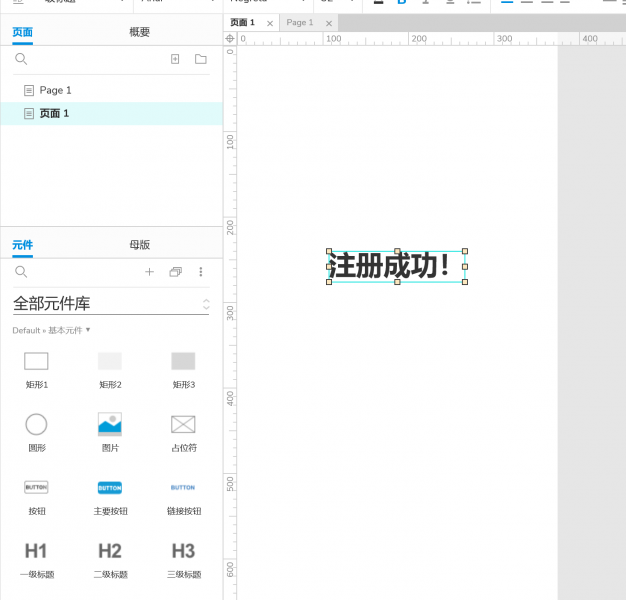Click the ruler origin icon at canvas corner
The height and width of the screenshot is (600, 626).
point(230,38)
